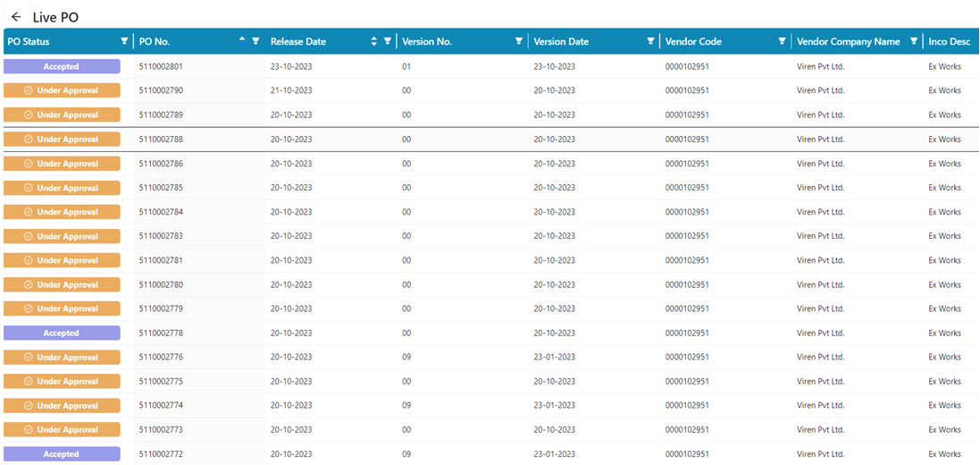This screenshot has width=980, height=465.
Task: Sort the PO No. column with its arrow icon
Action: (242, 41)
